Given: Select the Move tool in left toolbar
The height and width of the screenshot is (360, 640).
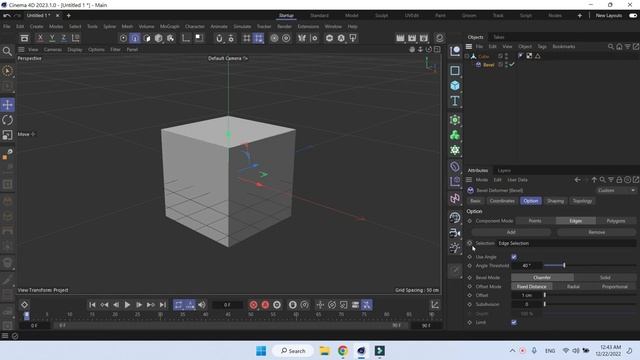Looking at the screenshot, I should pos(7,105).
